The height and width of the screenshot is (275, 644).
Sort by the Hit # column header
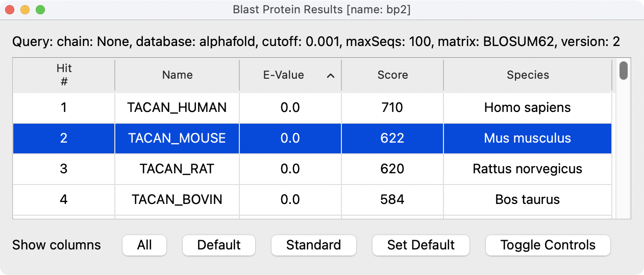coord(64,75)
